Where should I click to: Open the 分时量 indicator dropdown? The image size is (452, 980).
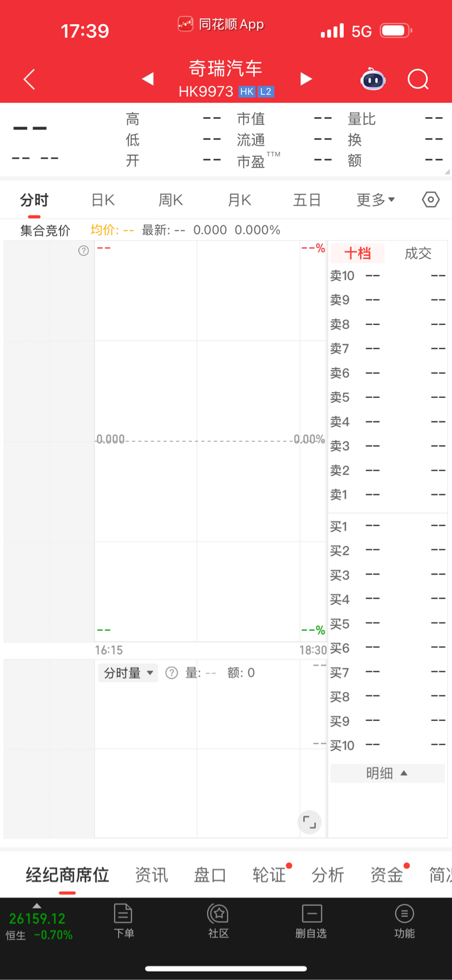(128, 673)
